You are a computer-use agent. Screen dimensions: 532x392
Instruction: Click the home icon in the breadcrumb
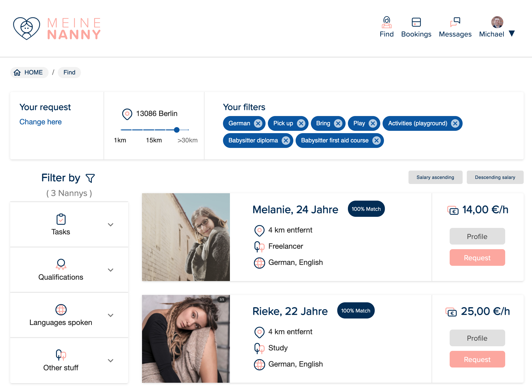(17, 72)
